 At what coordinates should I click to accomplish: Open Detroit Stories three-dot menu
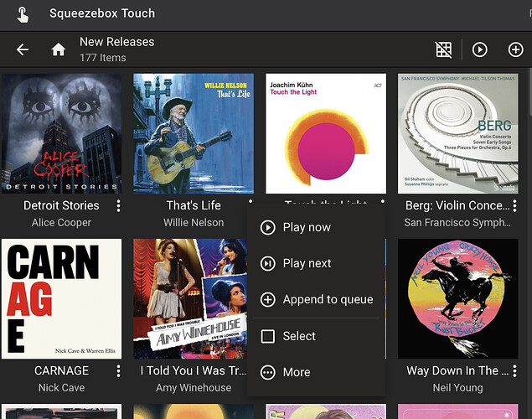119,205
